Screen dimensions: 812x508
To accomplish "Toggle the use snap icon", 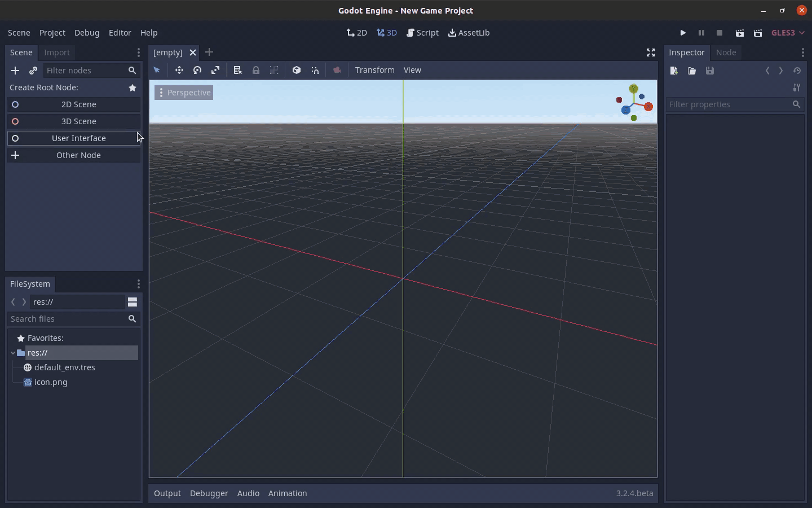I will click(315, 70).
